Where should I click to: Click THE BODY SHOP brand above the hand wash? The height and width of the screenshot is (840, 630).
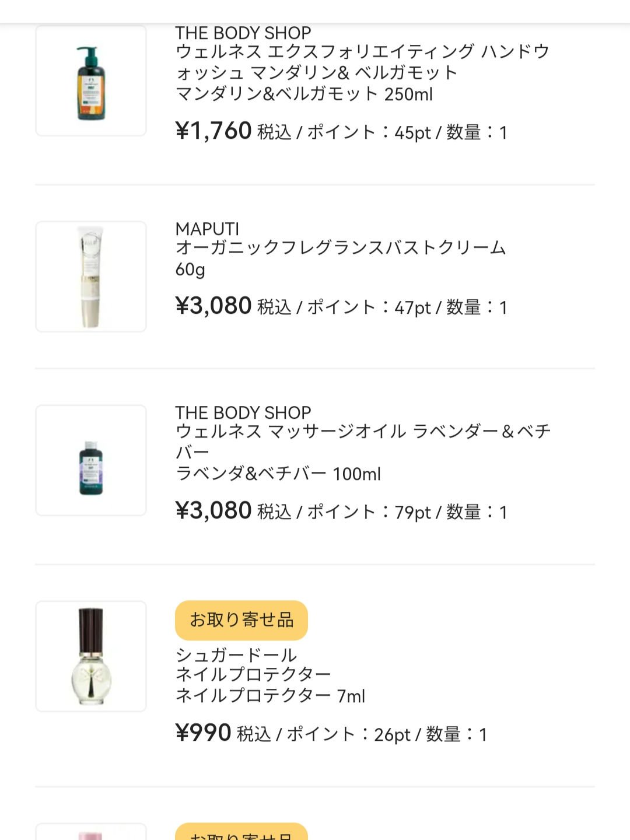pos(243,33)
